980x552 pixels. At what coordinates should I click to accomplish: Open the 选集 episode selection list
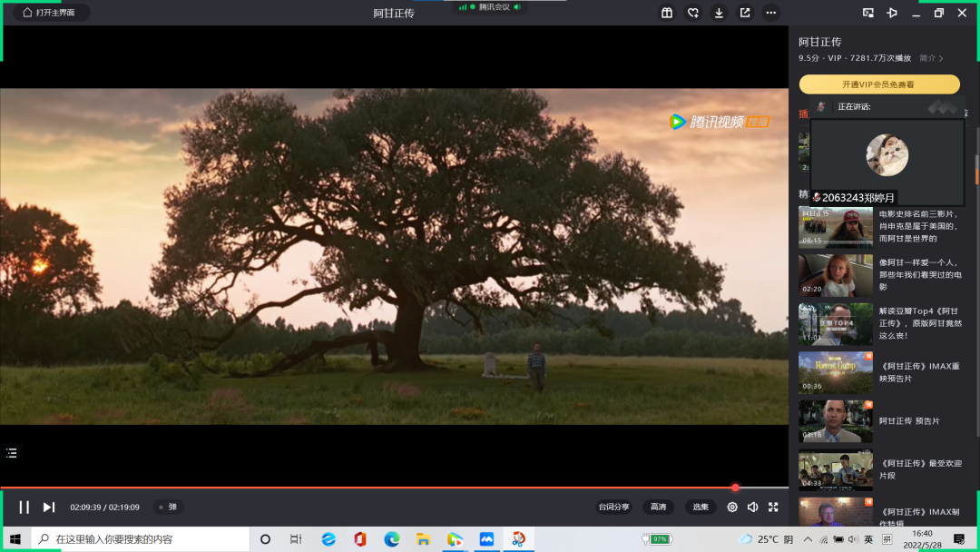point(701,507)
